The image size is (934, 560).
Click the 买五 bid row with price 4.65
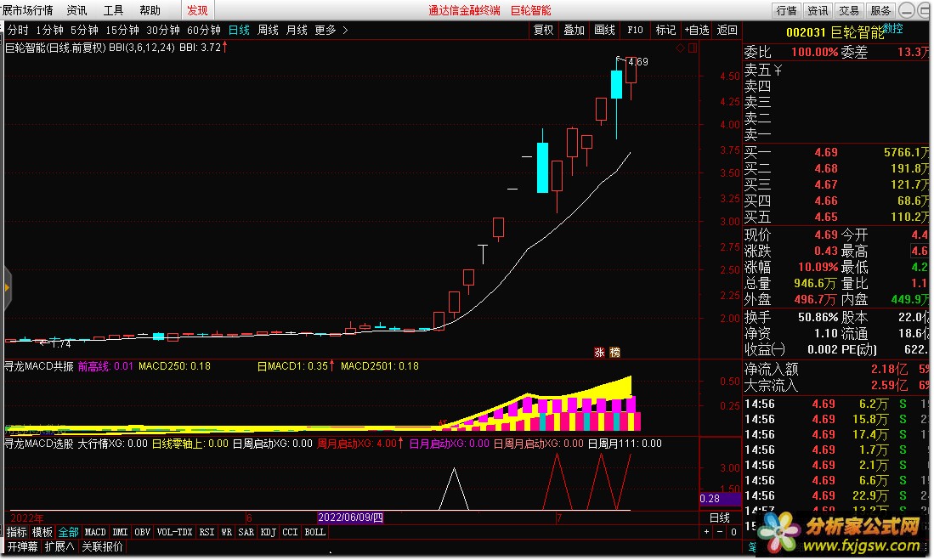coord(836,217)
